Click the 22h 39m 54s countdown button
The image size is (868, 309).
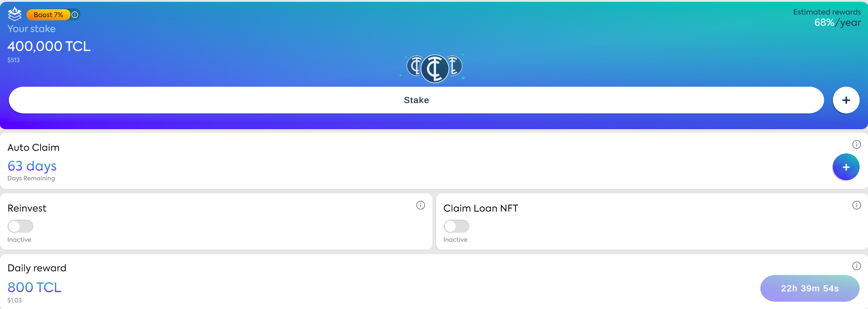pos(809,288)
